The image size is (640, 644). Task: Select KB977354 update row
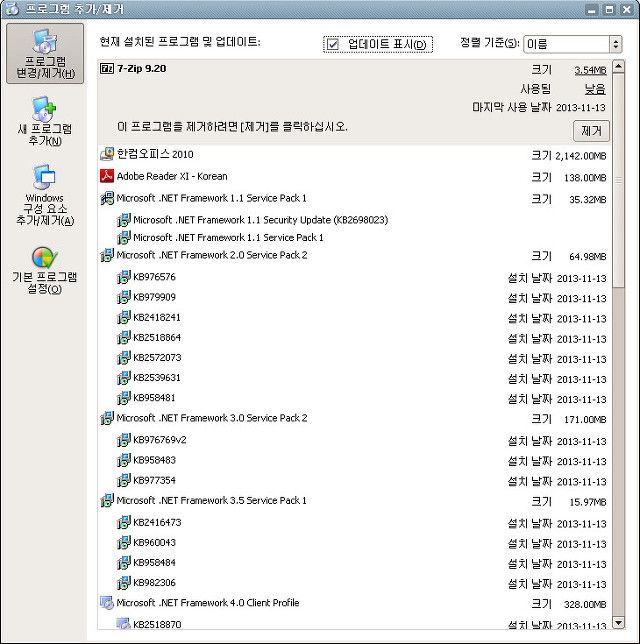click(x=353, y=481)
